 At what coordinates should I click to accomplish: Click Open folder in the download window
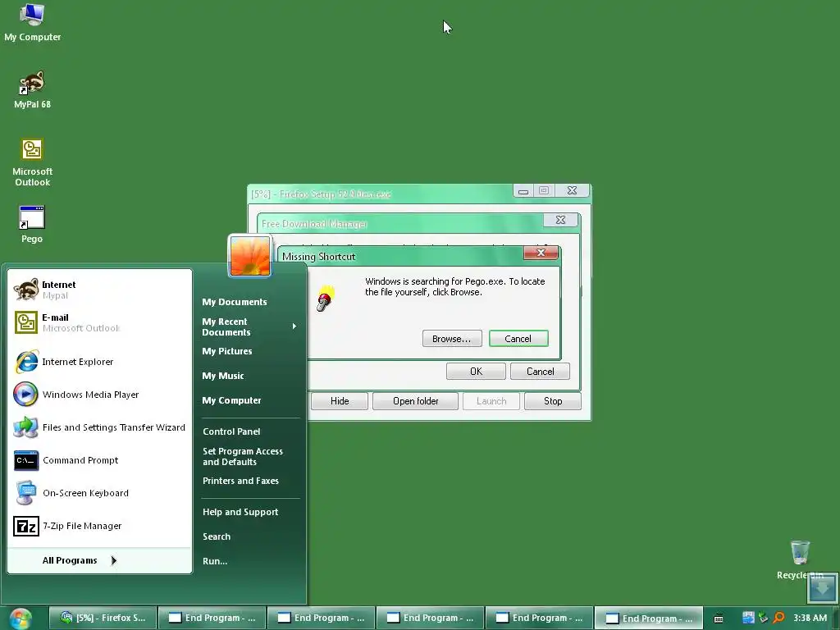(415, 401)
